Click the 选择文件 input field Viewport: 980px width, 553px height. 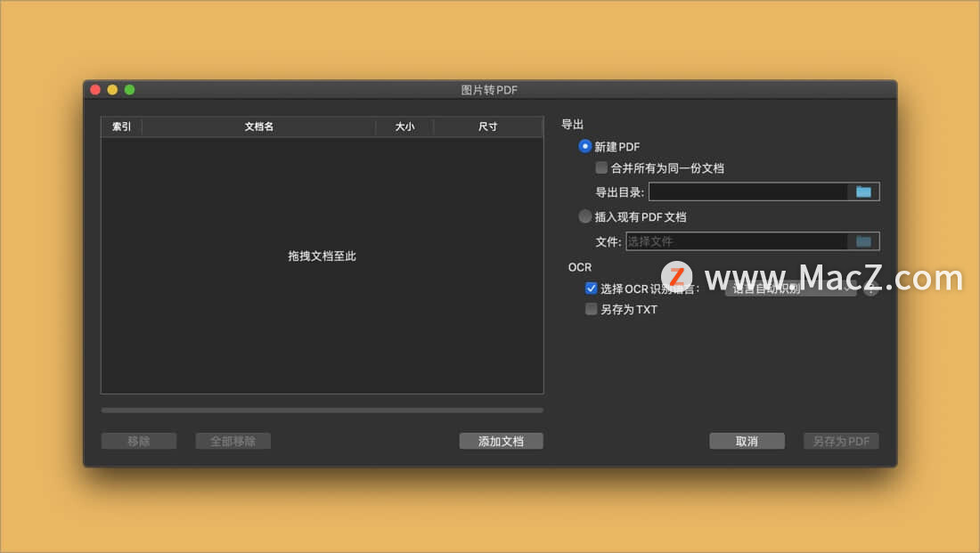click(x=737, y=241)
